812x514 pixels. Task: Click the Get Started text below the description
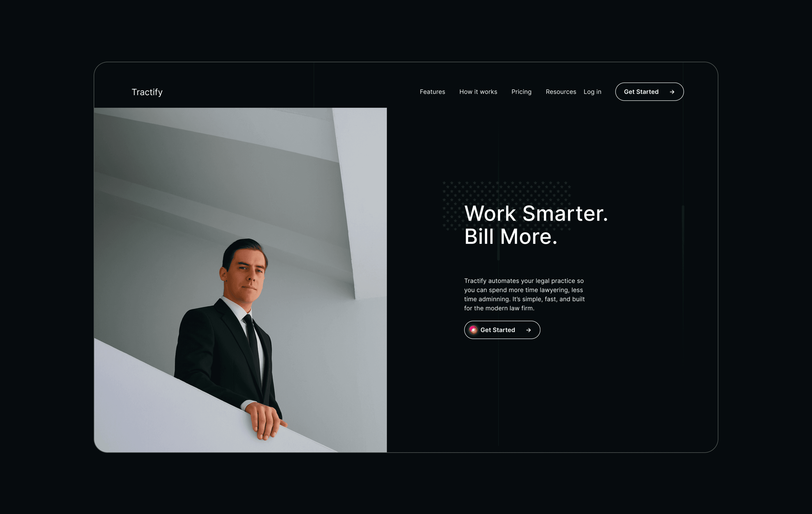tap(498, 330)
